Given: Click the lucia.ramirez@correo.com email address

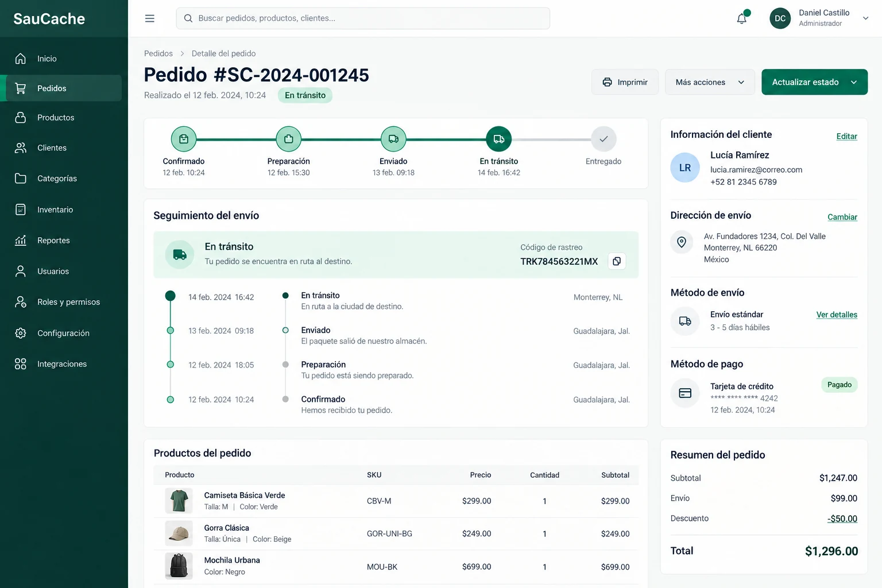Looking at the screenshot, I should pos(756,170).
